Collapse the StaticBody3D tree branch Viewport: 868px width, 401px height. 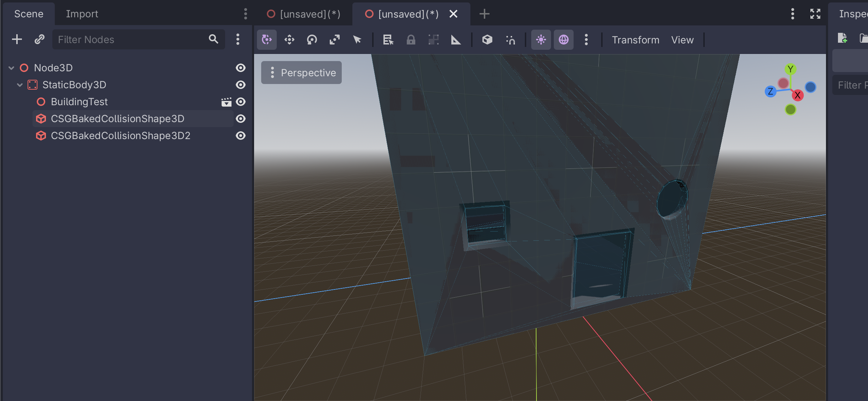tap(20, 85)
